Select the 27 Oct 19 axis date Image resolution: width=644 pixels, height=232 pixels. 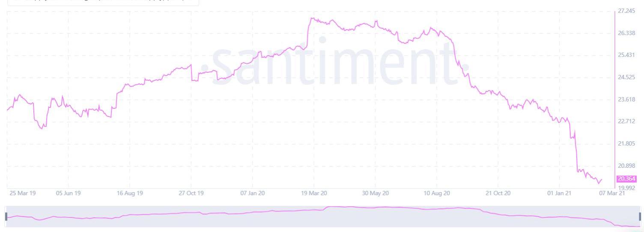[x=191, y=193]
